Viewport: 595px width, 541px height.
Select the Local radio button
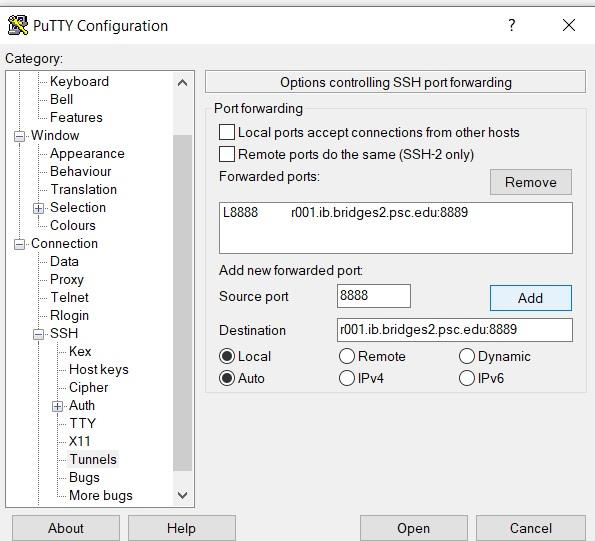(227, 356)
